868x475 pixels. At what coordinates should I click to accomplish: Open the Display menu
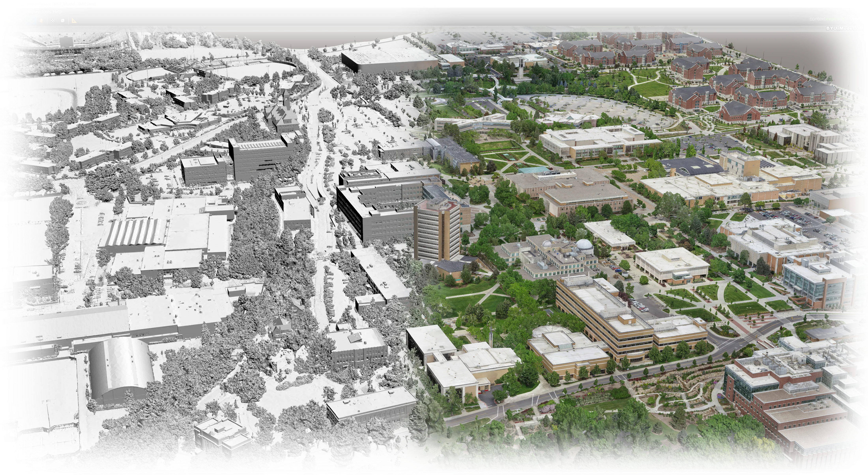(x=33, y=12)
